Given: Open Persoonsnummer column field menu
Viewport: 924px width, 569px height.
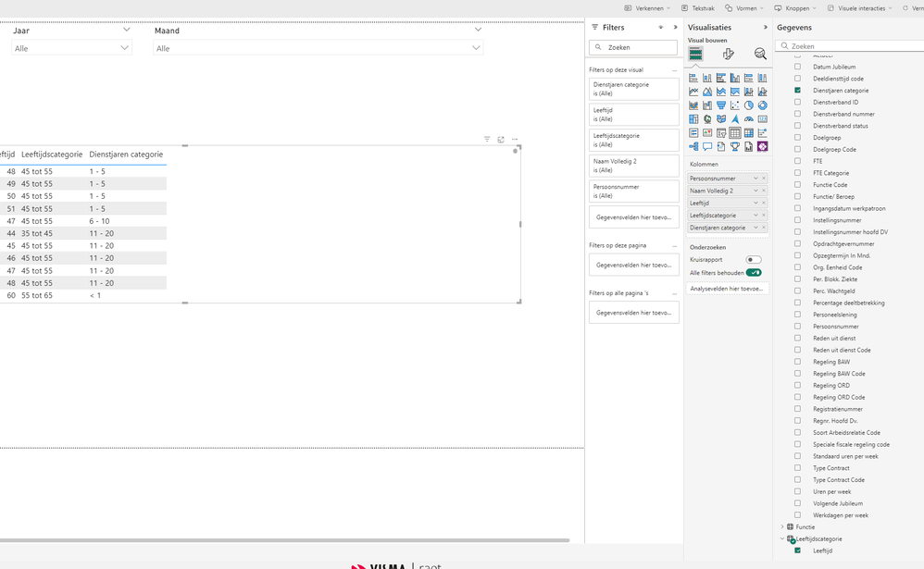Looking at the screenshot, I should point(755,179).
